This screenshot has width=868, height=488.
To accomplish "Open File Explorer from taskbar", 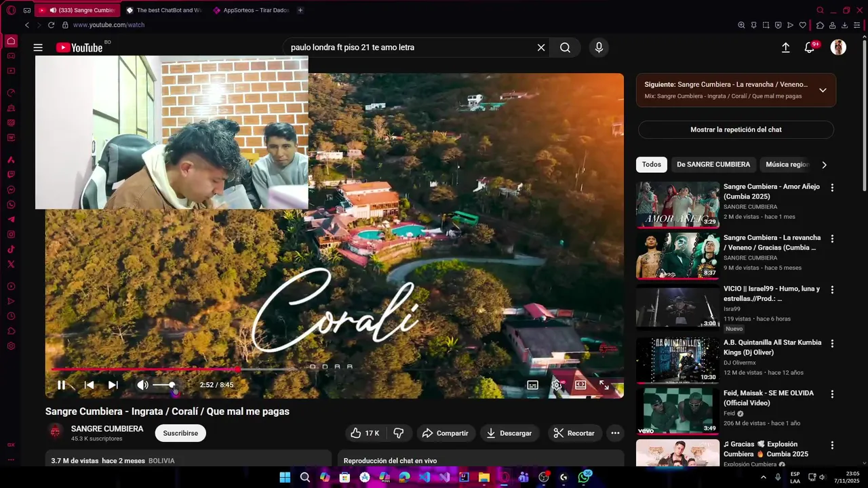I will point(484,477).
